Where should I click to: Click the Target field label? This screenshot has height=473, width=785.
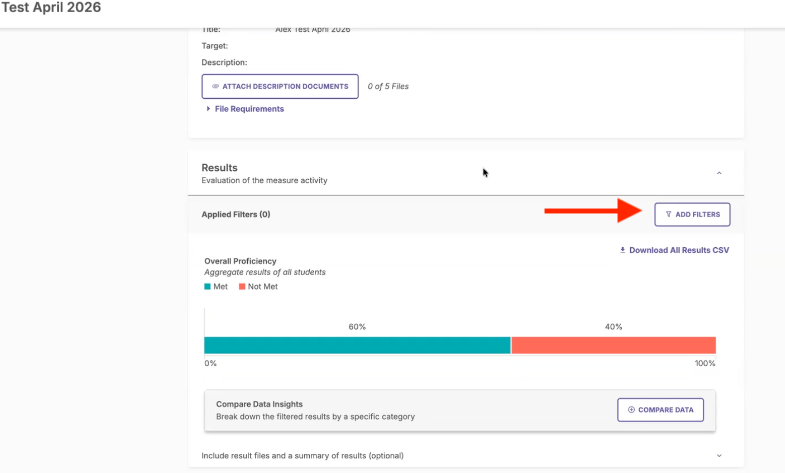click(x=215, y=46)
